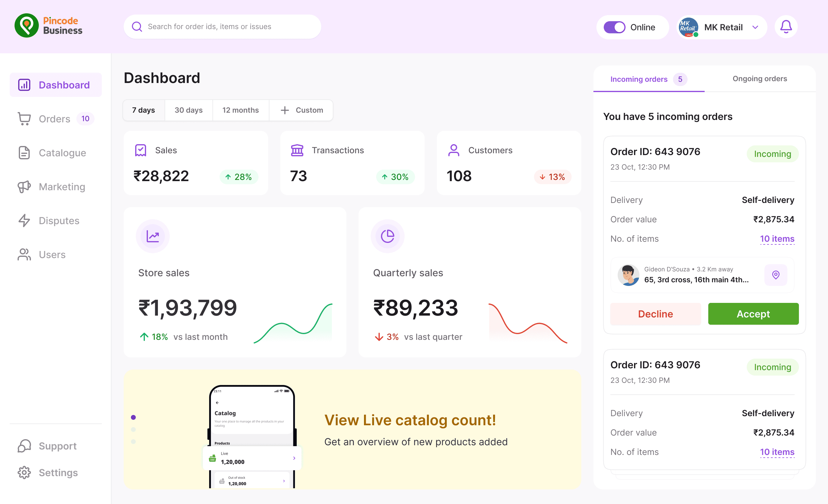Viewport: 828px width, 504px height.
Task: Click the address 65, 3rd cross, 16th main
Action: 696,280
